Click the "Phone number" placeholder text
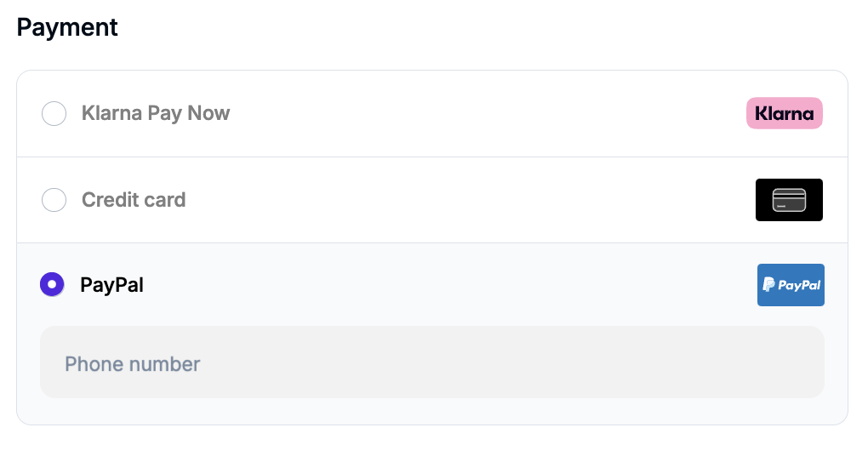868x456 pixels. coord(132,364)
